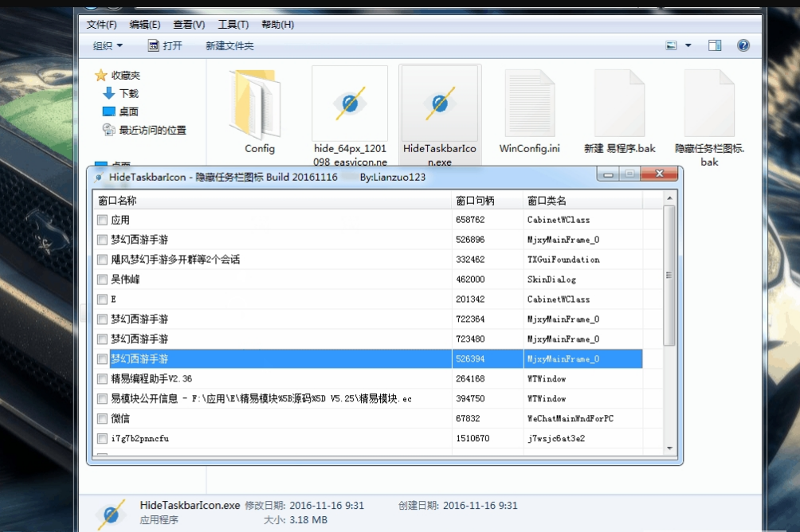The width and height of the screenshot is (800, 532).
Task: Click the 下载 download arrow icon
Action: pyautogui.click(x=108, y=93)
